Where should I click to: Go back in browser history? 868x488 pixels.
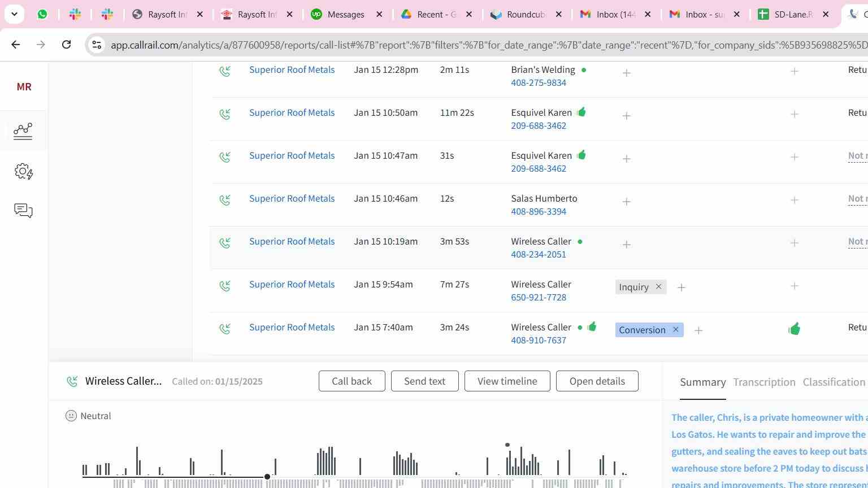[x=16, y=44]
